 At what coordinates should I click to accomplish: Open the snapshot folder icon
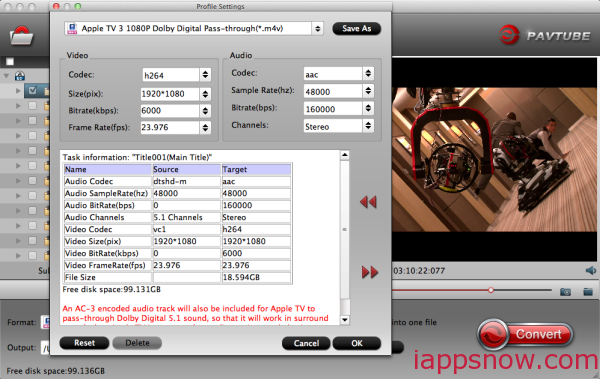click(x=588, y=292)
